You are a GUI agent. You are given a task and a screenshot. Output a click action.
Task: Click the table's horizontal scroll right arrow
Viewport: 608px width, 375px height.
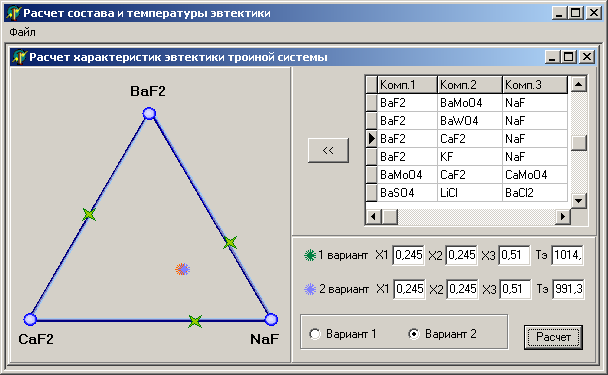click(x=562, y=216)
